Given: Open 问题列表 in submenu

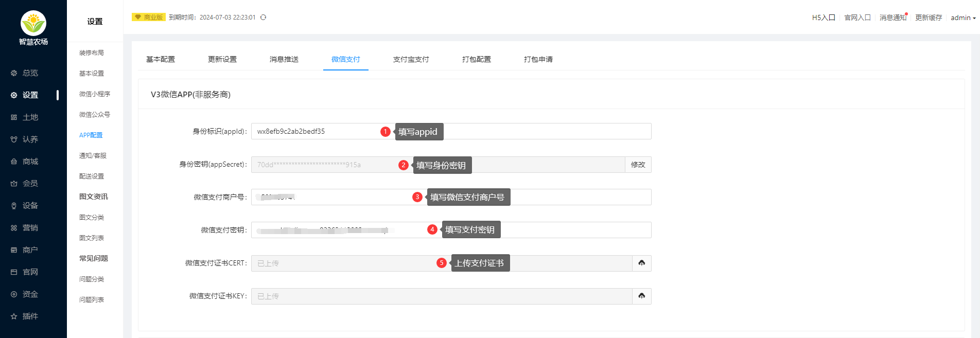Looking at the screenshot, I should (x=92, y=300).
